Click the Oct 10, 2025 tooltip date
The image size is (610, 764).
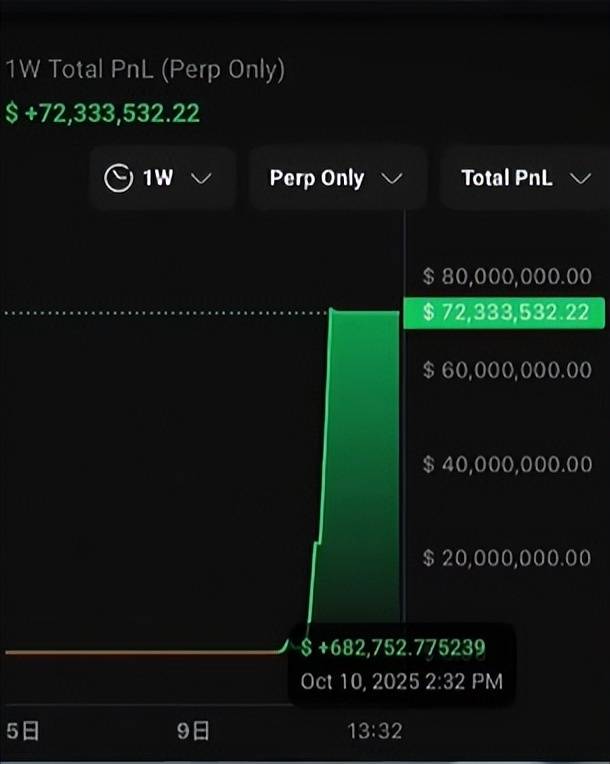401,682
